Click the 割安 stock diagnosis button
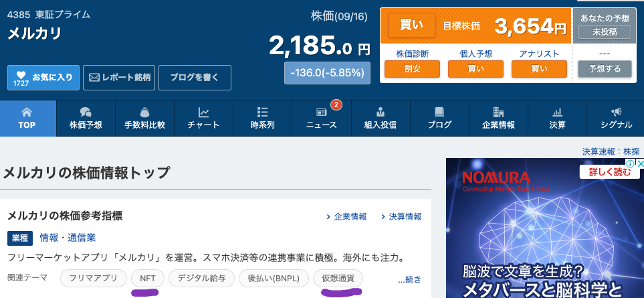 pyautogui.click(x=412, y=69)
